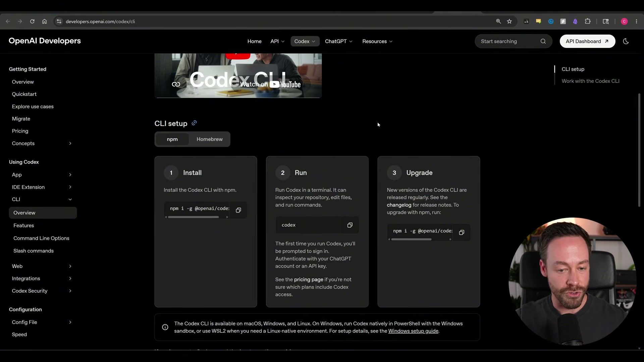Open the side panel browser icon
Viewport: 644px width, 362px height.
606,21
